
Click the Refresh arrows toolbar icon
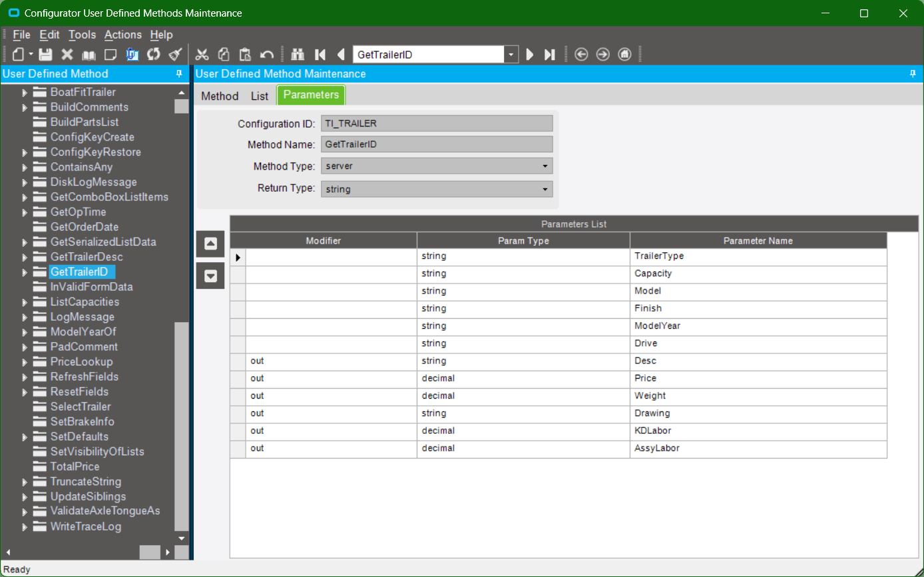point(154,55)
